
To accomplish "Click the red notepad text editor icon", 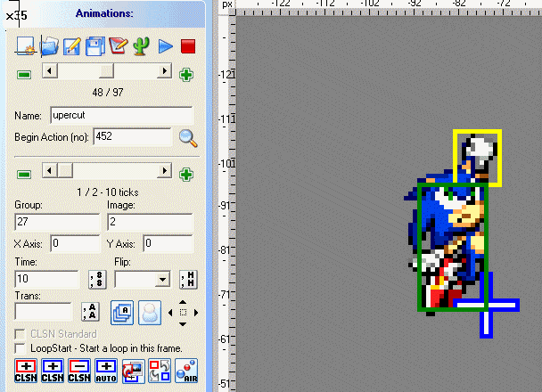I will [119, 46].
